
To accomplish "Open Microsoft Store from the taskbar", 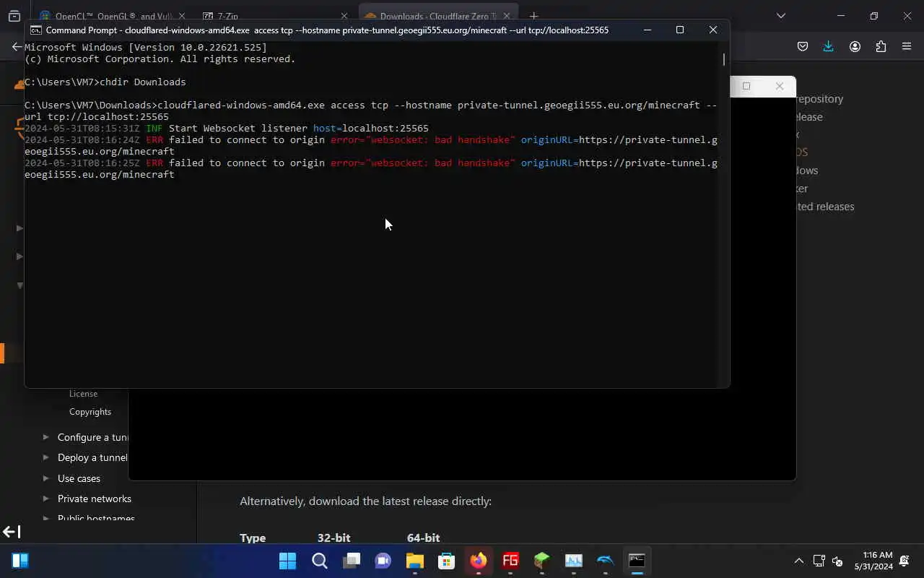I will (446, 561).
